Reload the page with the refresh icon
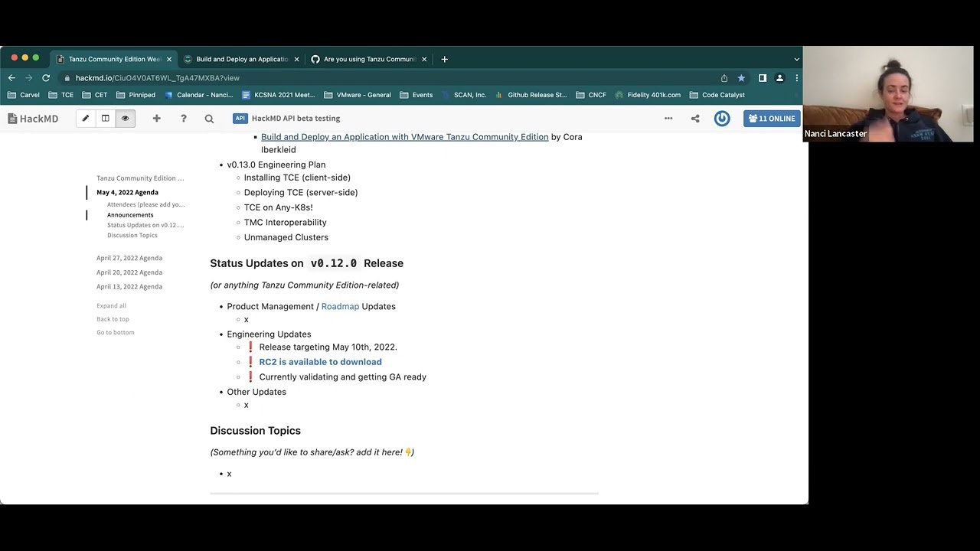The image size is (980, 551). point(46,77)
